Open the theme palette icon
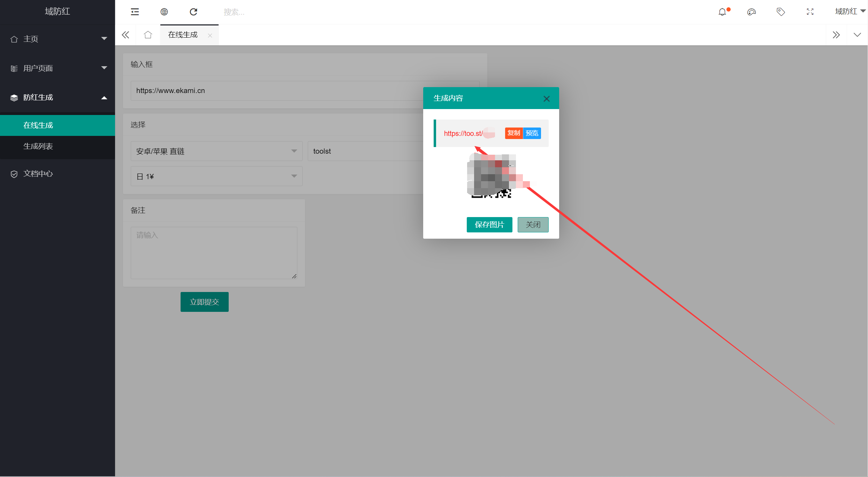The height and width of the screenshot is (477, 868). pyautogui.click(x=752, y=12)
